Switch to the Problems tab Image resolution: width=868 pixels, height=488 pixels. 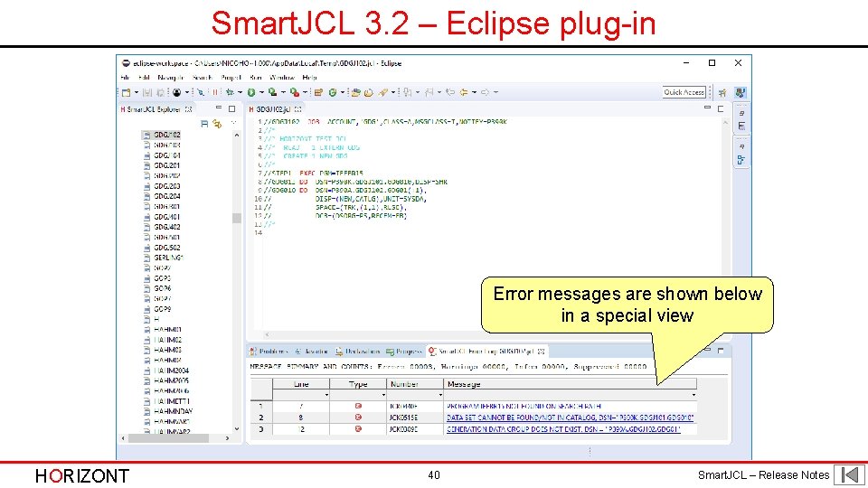click(269, 352)
